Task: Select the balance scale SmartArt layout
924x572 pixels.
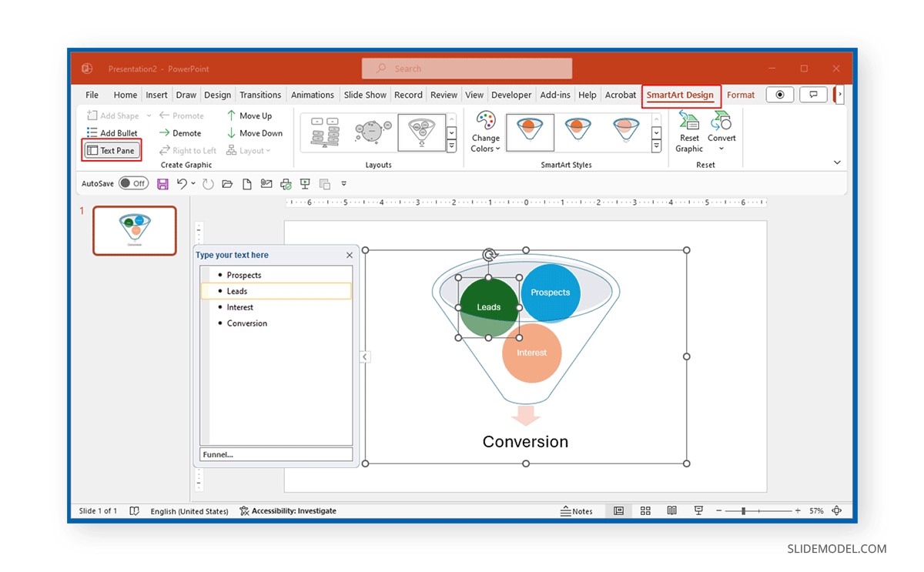Action: pos(324,132)
